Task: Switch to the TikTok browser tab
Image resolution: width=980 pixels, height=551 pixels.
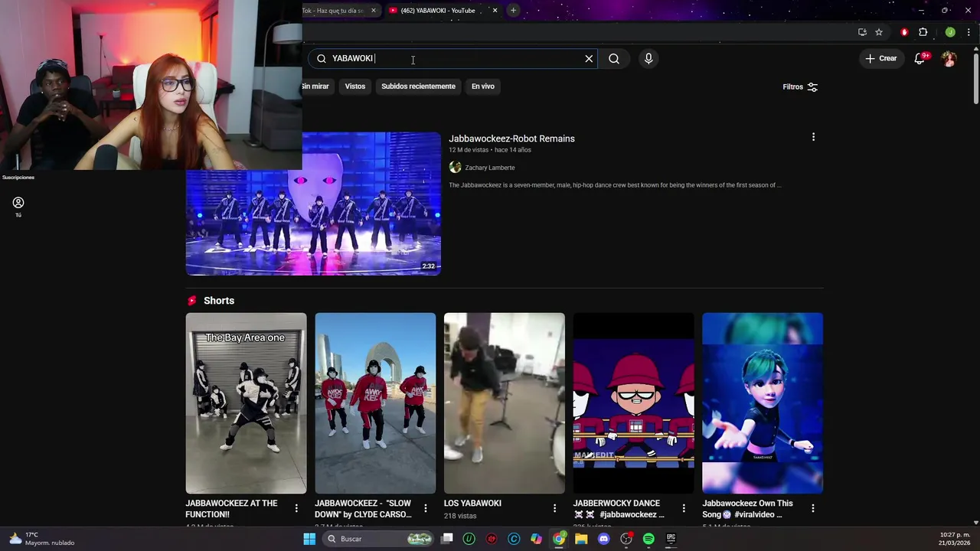Action: tap(333, 11)
